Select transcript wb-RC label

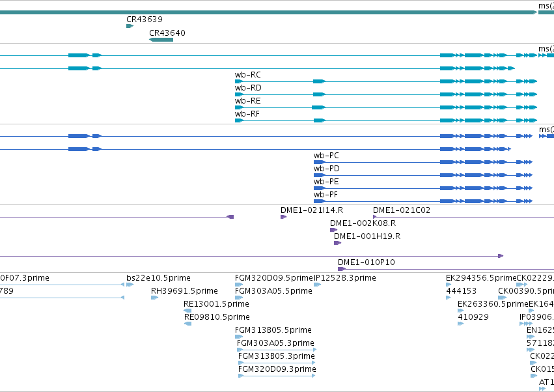(x=247, y=75)
